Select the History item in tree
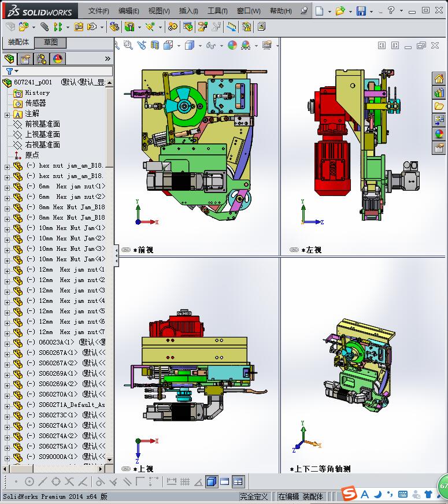The width and height of the screenshot is (448, 504). pyautogui.click(x=37, y=92)
